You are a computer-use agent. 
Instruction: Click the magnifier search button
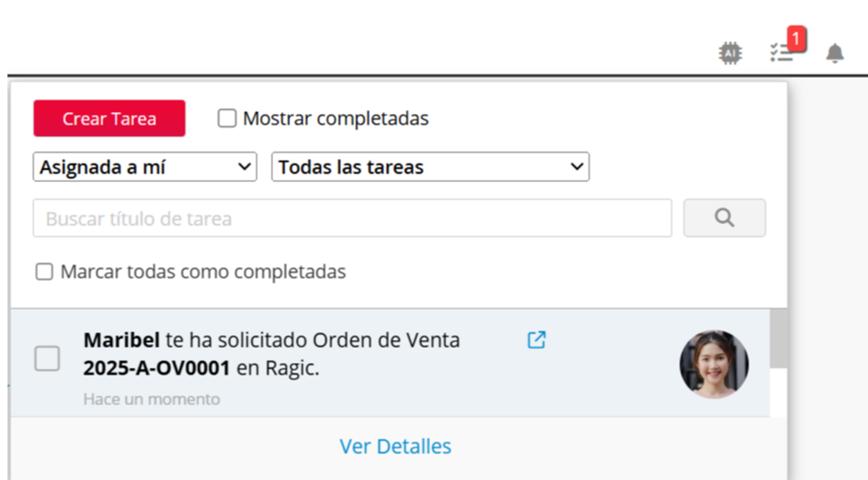[x=724, y=218]
